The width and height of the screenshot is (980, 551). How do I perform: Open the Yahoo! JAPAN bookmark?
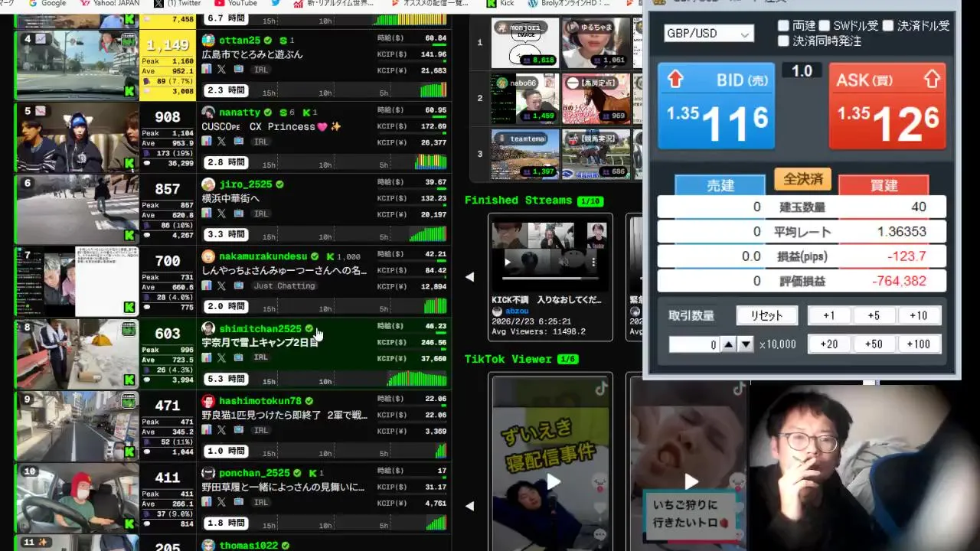[109, 3]
